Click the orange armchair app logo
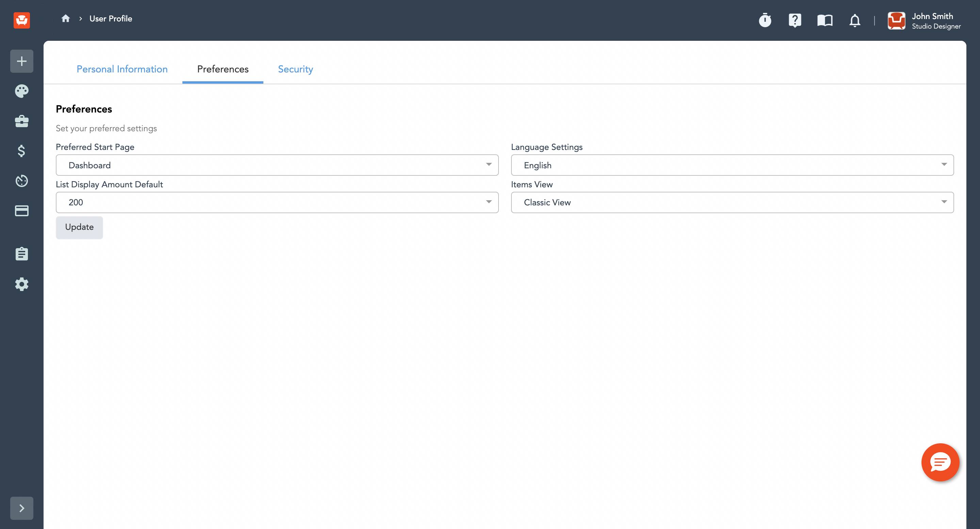The height and width of the screenshot is (529, 980). [x=22, y=20]
